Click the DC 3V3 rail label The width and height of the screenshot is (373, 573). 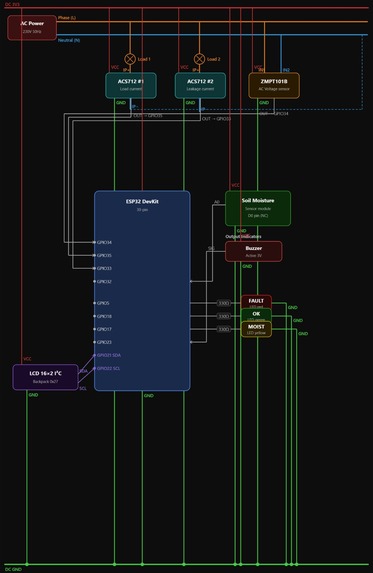12,4
